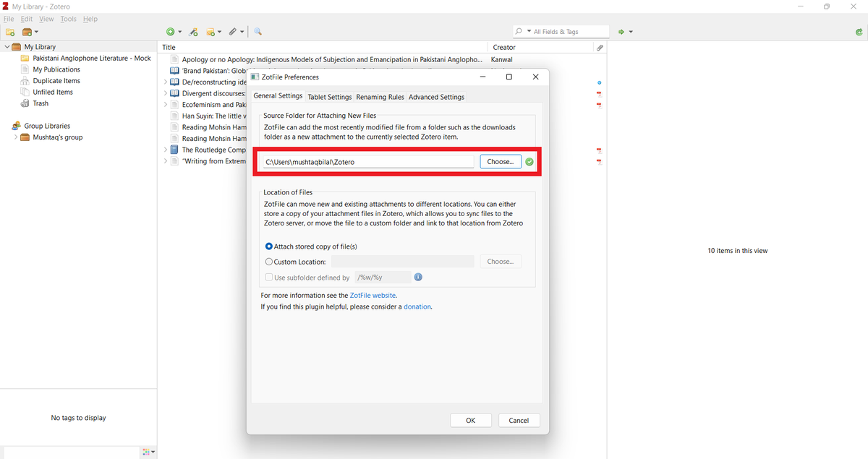Screen dimensions: 868x459
Task: Expand Mushtaq's group library
Action: click(16, 137)
